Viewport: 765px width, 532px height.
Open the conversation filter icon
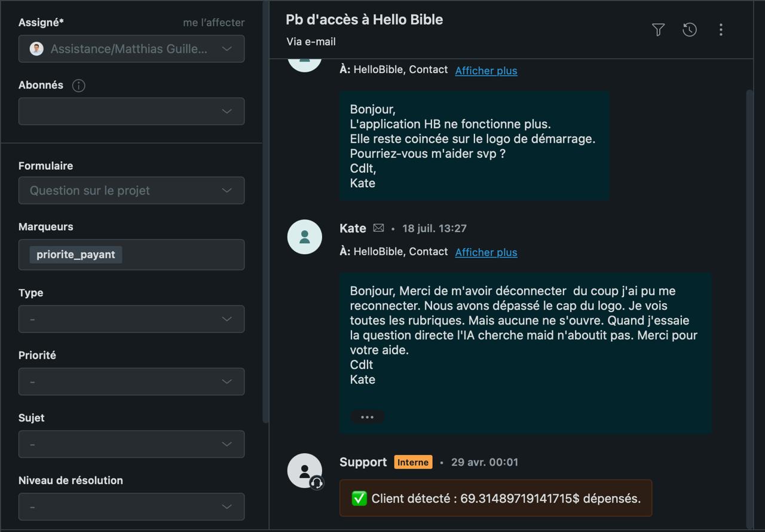click(x=658, y=29)
